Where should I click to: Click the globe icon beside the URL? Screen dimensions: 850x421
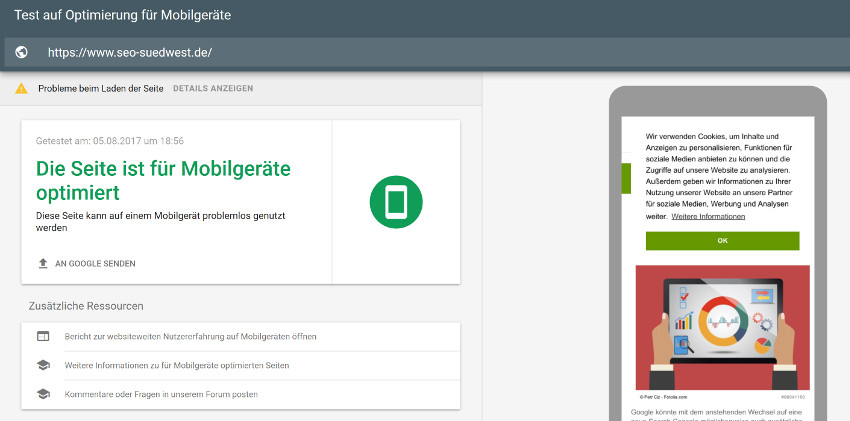tap(22, 53)
